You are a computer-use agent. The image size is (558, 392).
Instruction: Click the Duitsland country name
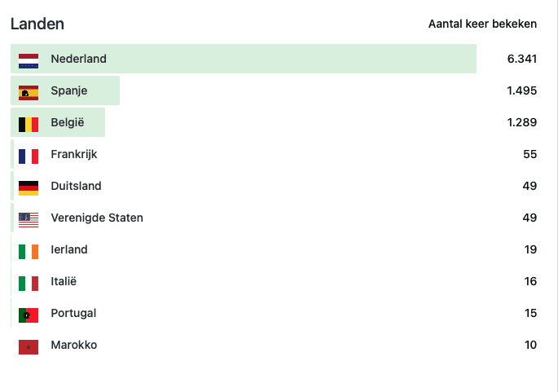(x=76, y=187)
